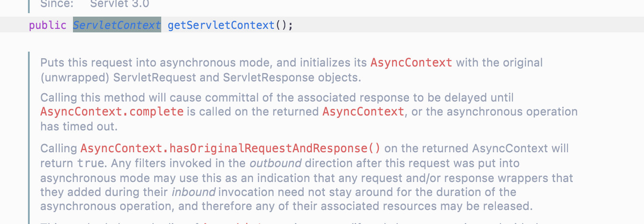The image size is (644, 224).
Task: Open AsyncContext link in first paragraph
Action: click(411, 63)
